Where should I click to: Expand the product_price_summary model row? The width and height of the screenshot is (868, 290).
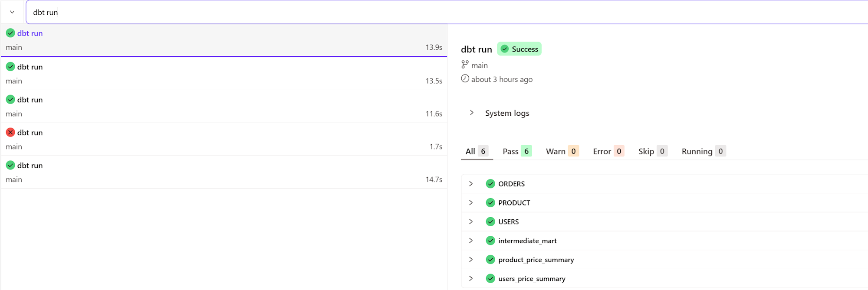tap(471, 260)
